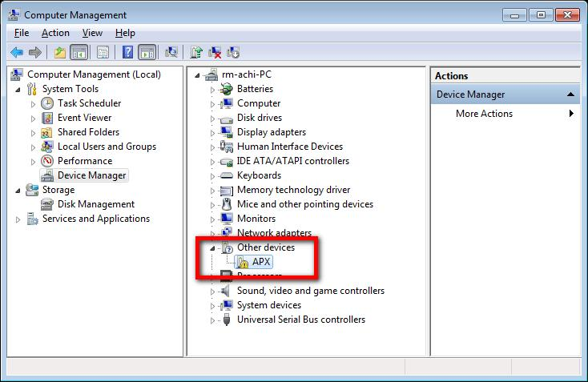Expand the Monitors category
The height and width of the screenshot is (382, 588).
click(x=212, y=219)
